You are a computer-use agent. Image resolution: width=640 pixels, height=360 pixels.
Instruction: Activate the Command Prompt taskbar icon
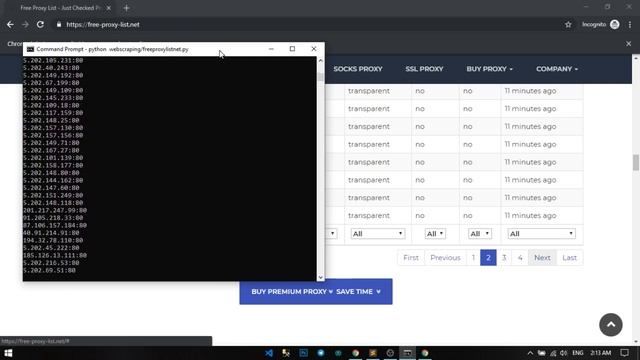[x=407, y=353]
